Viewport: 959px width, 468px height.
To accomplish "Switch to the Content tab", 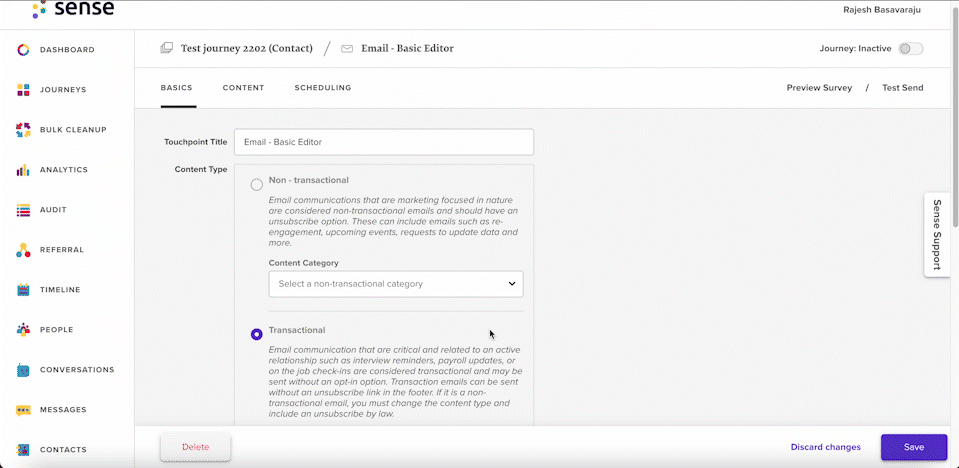I will (243, 87).
